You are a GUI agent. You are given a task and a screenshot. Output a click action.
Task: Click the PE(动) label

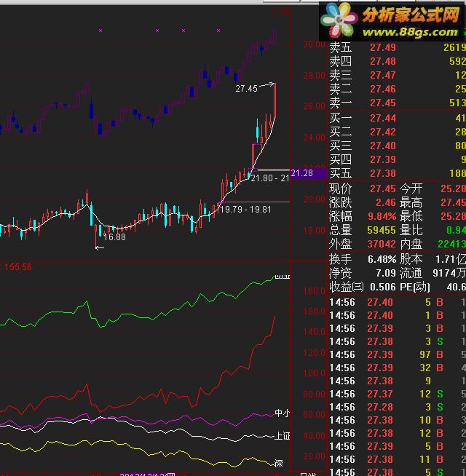tap(415, 287)
